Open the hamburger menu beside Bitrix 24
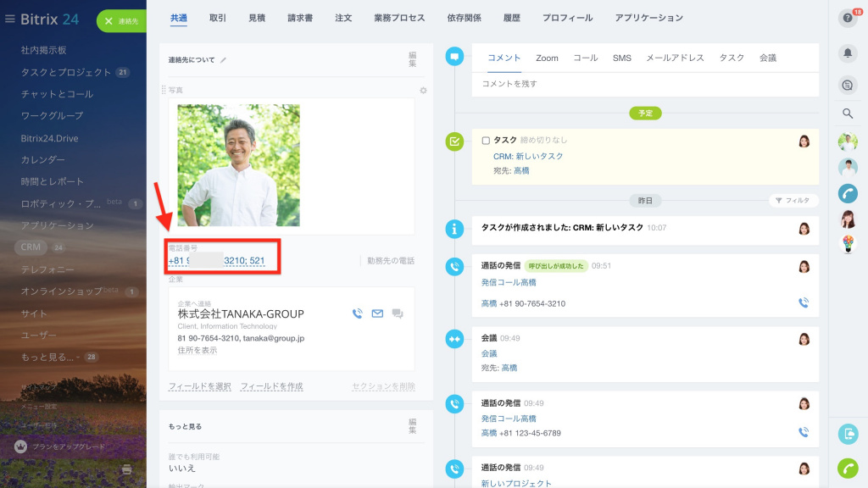 (9, 19)
